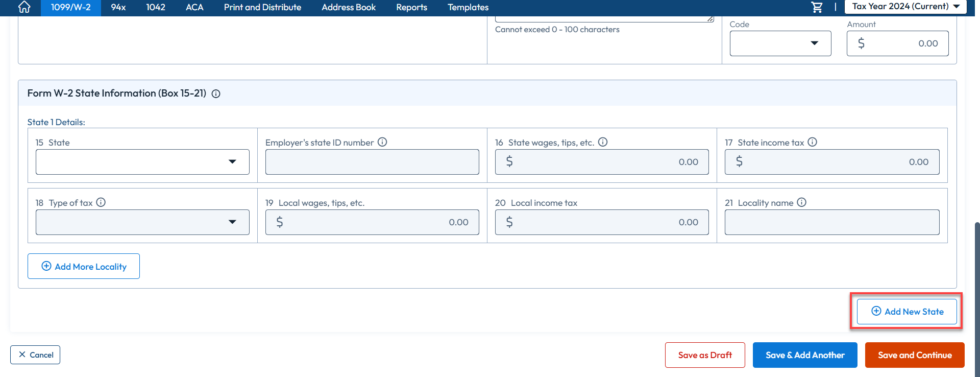Open Templates menu

point(468,7)
